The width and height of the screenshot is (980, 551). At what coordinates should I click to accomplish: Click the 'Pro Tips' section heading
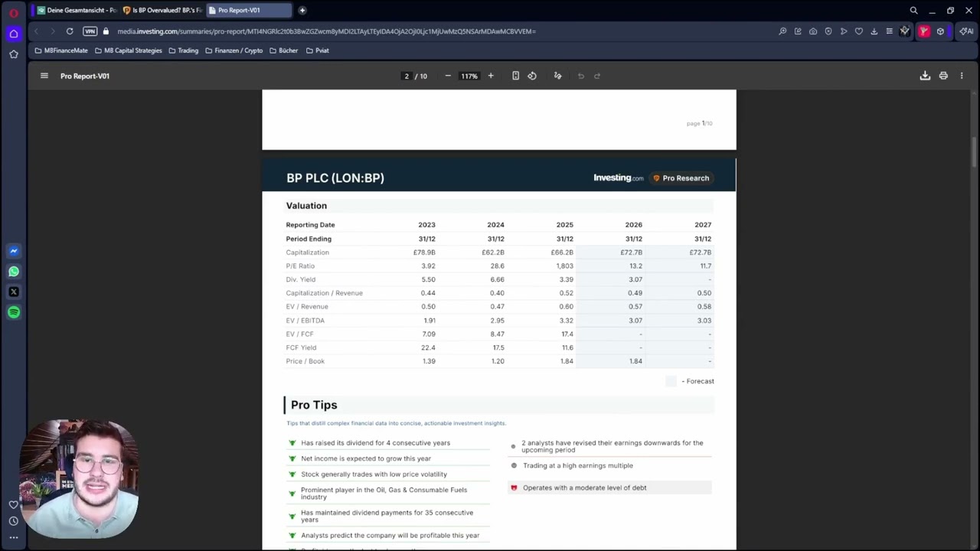tap(314, 405)
